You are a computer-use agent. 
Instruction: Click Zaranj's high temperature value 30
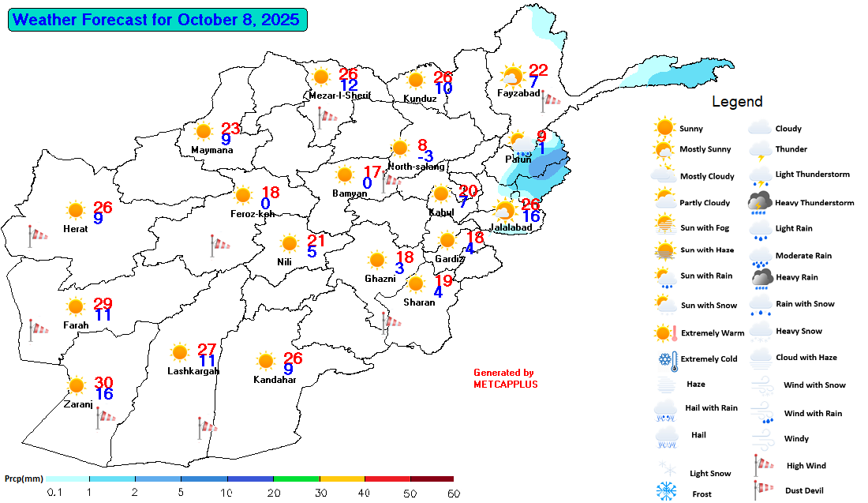(103, 382)
